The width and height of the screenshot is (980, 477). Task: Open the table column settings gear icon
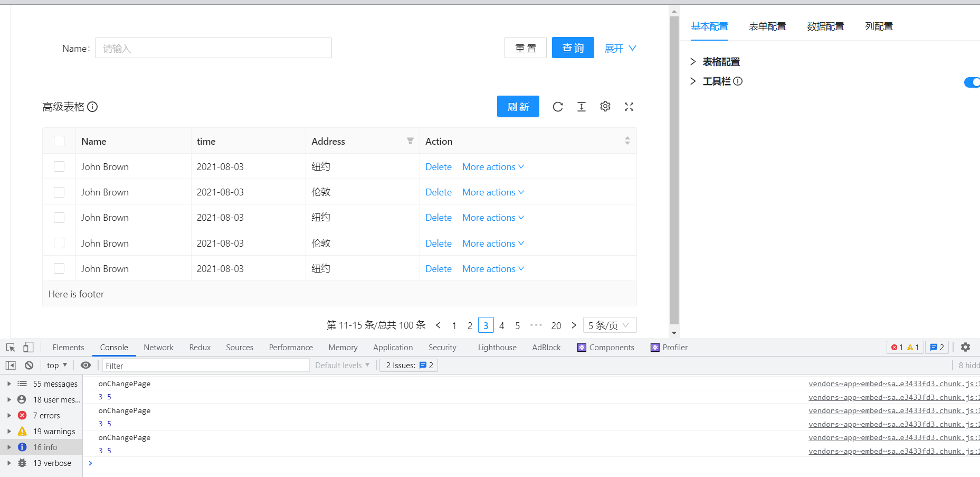605,106
